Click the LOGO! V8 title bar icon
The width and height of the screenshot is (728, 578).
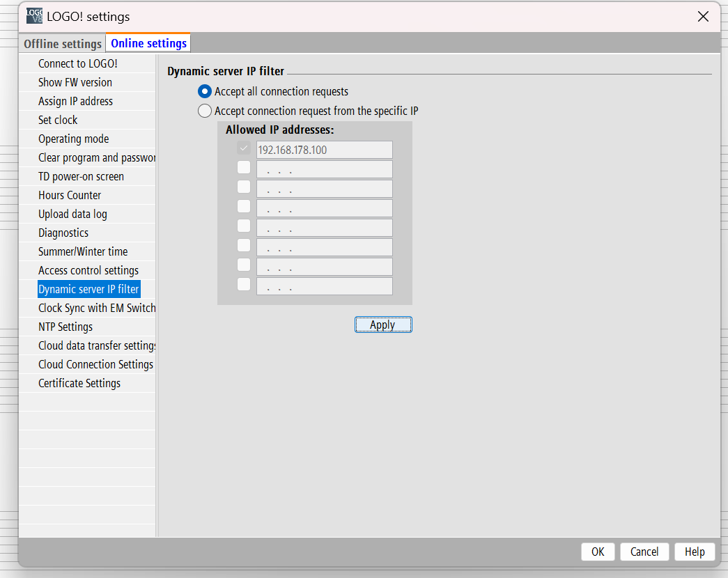pos(34,16)
